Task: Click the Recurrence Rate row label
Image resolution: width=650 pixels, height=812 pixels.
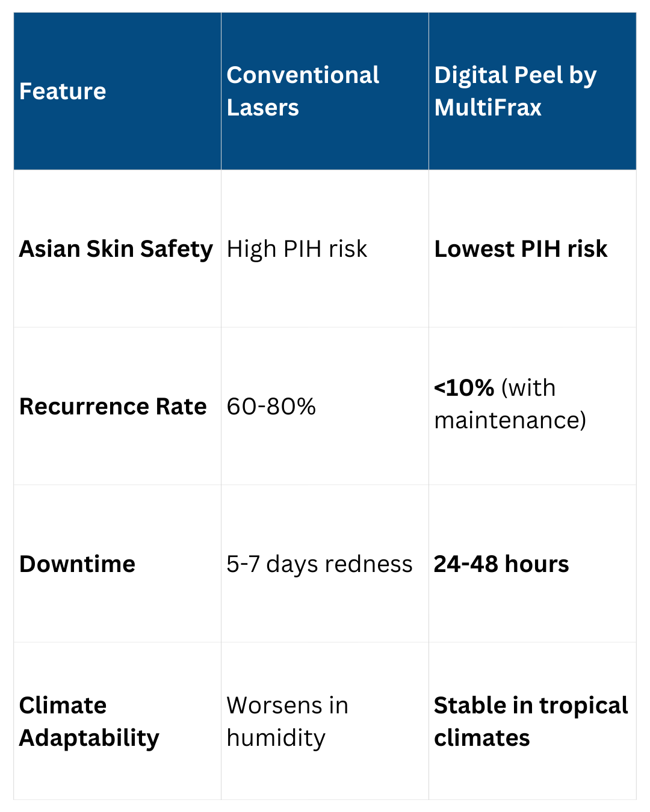Action: tap(113, 407)
